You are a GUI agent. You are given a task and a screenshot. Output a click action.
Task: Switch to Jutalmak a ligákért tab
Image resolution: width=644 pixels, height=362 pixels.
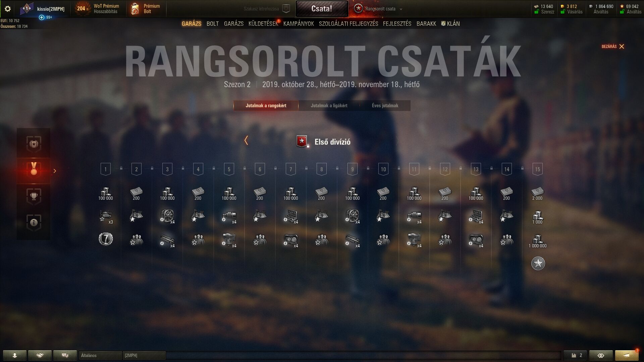(329, 106)
